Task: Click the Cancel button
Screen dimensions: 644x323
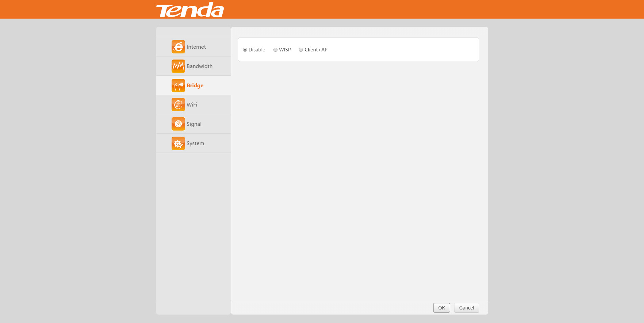Action: tap(467, 308)
